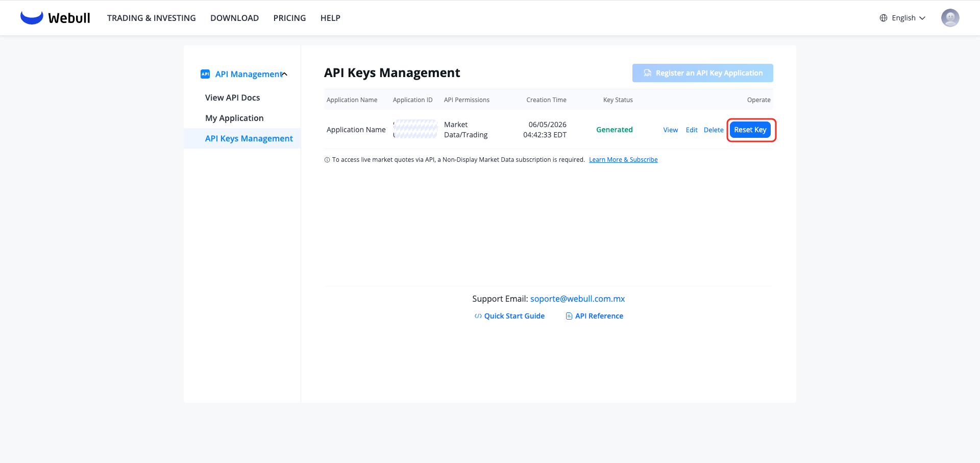Click the Creation Time column header

pos(547,100)
